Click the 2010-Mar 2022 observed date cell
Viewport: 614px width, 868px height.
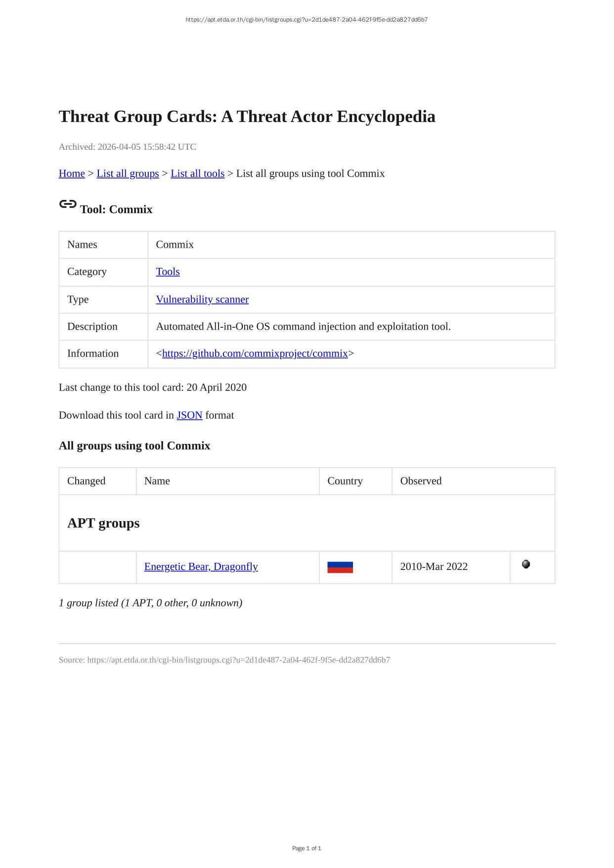[x=434, y=566]
